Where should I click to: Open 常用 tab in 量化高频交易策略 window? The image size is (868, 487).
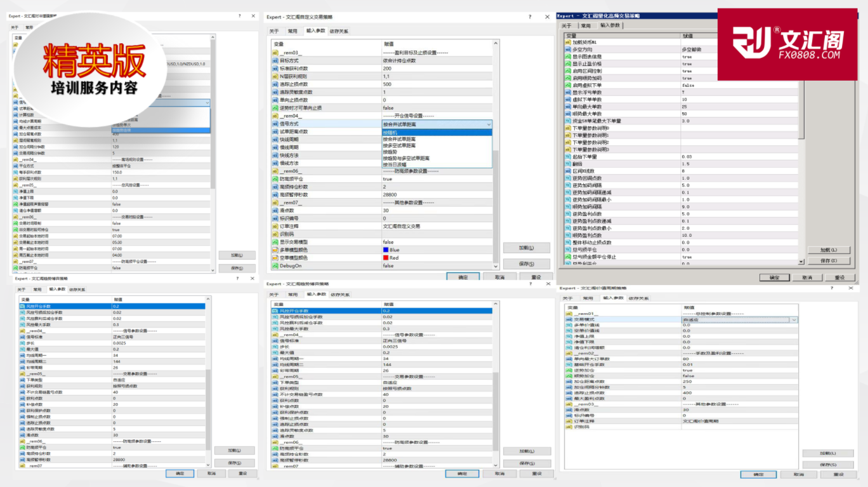pos(586,25)
